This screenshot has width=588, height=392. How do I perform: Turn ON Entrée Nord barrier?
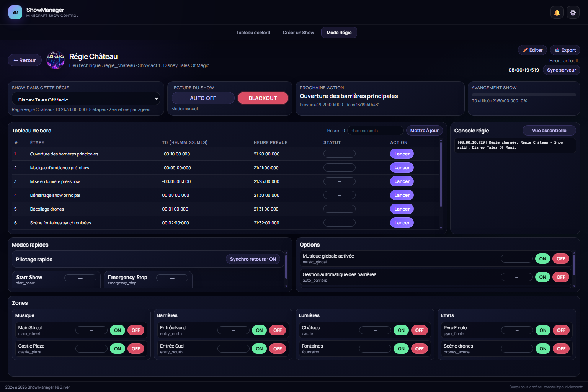(x=259, y=330)
